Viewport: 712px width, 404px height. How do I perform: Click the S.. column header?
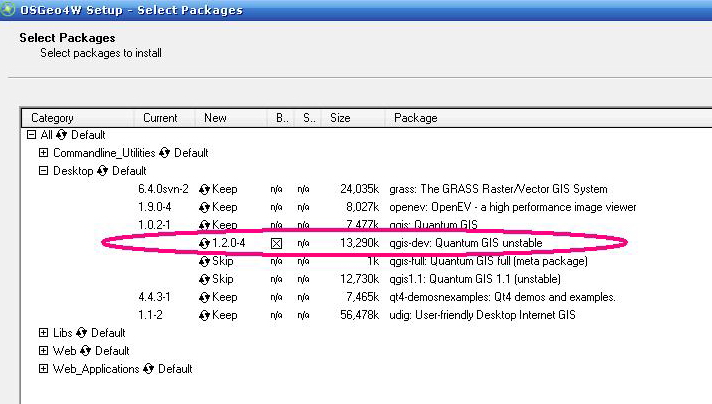[308, 118]
